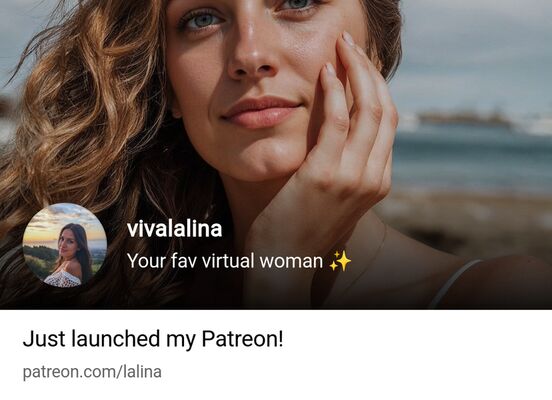The height and width of the screenshot is (400, 552).
Task: Click the strap on the woman's shoulder
Action: tap(454, 282)
